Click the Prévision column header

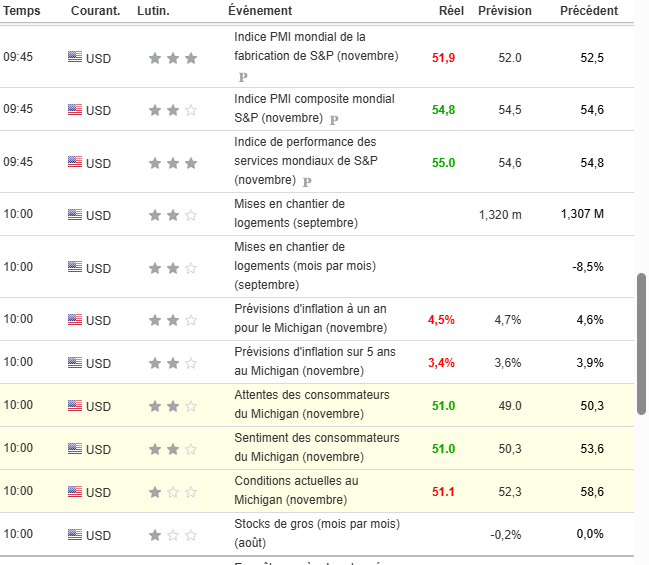click(505, 11)
